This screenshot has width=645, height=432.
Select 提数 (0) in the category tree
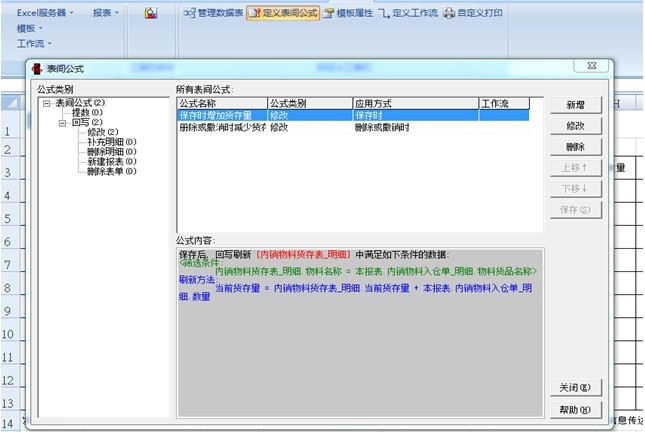(x=87, y=112)
